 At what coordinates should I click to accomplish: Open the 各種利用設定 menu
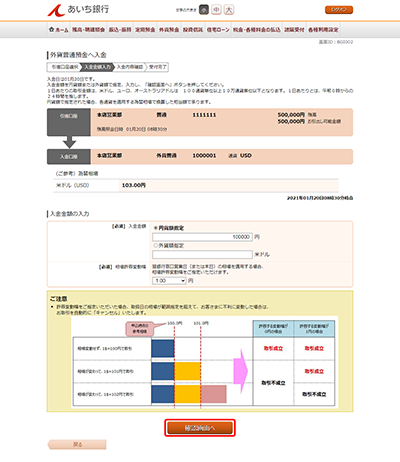(x=323, y=30)
